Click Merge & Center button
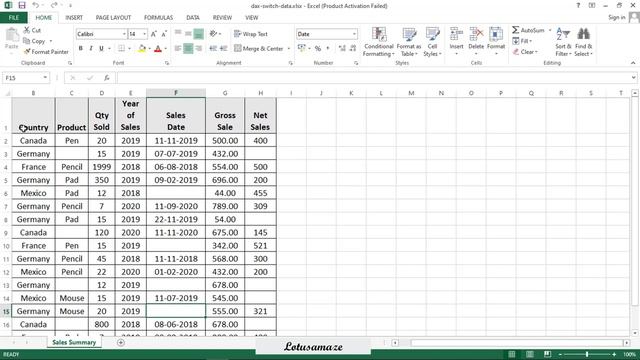 tap(259, 49)
